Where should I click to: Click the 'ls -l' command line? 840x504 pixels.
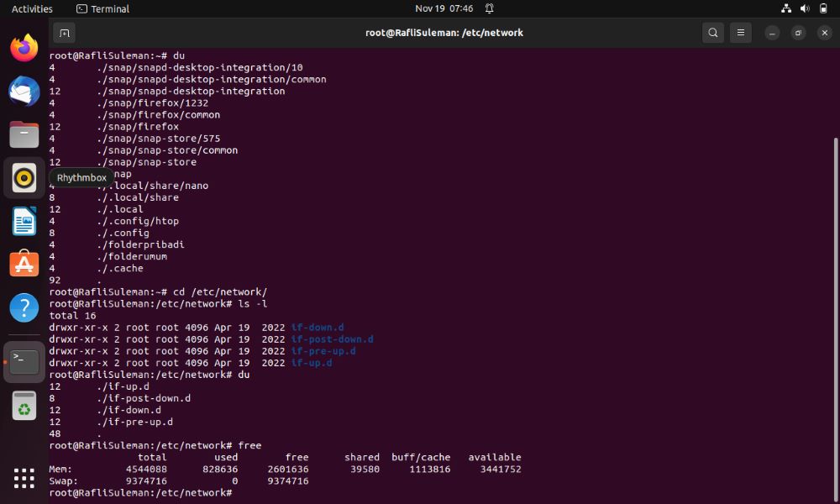[x=158, y=304]
